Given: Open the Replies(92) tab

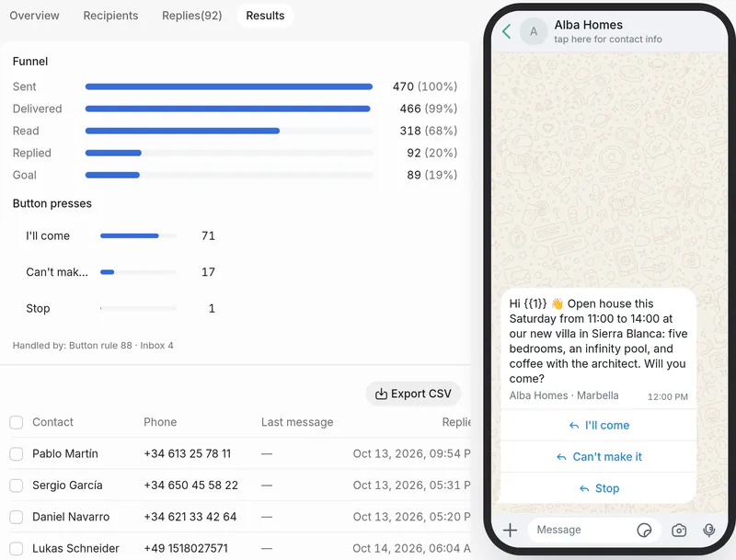Looking at the screenshot, I should pyautogui.click(x=192, y=16).
